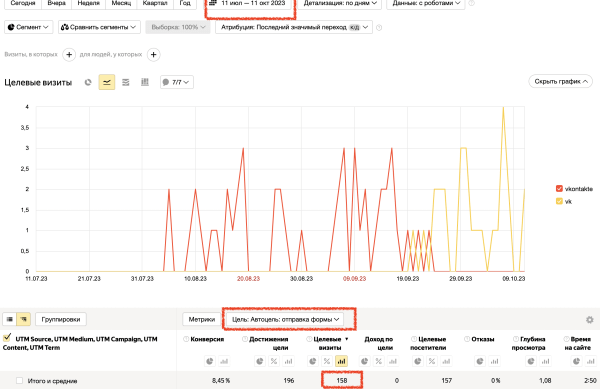Show bar chart for Конверсия column
The image size is (600, 389).
(x=224, y=361)
